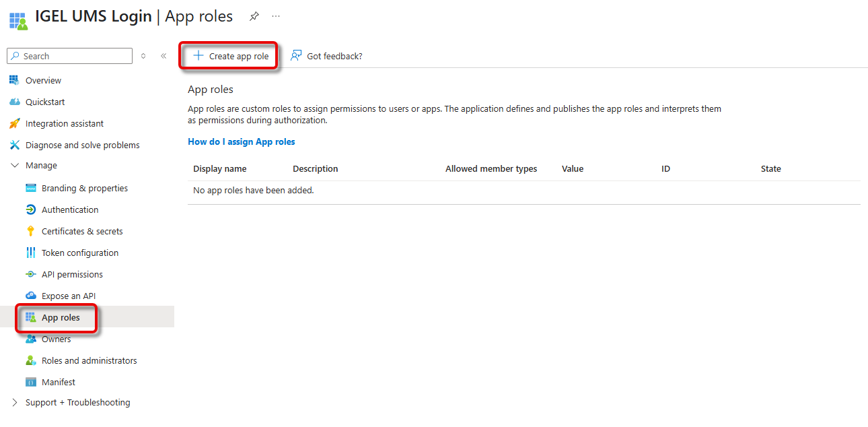Expand Support + Troubleshooting section
868x427 pixels.
pos(15,403)
